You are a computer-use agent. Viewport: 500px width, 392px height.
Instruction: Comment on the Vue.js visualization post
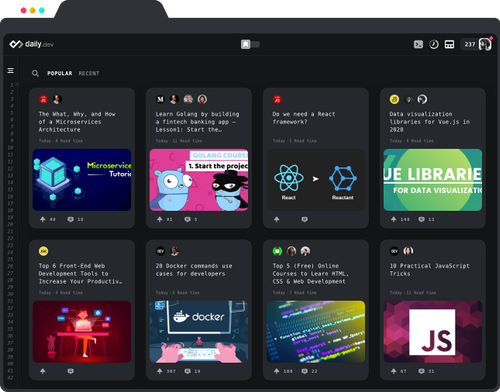click(x=422, y=219)
